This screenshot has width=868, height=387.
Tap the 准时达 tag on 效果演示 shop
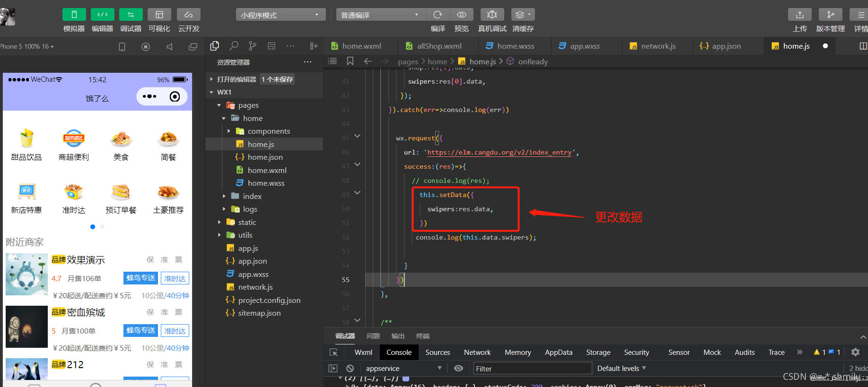click(175, 278)
